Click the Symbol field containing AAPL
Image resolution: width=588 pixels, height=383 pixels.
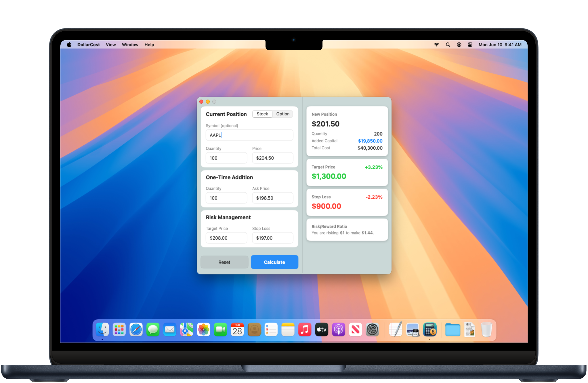[x=249, y=135]
